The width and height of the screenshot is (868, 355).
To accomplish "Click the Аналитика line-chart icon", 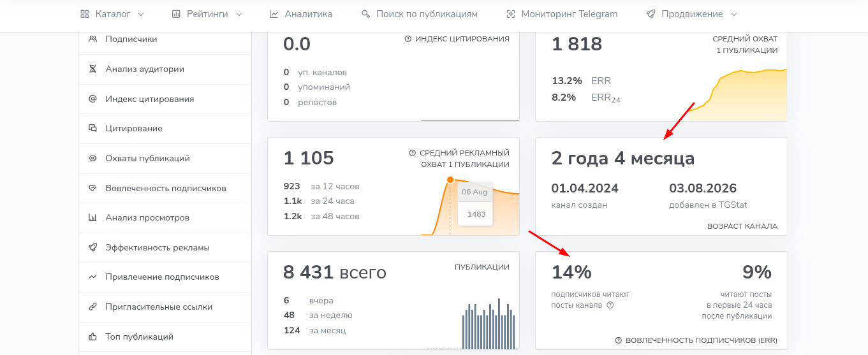I will click(274, 14).
